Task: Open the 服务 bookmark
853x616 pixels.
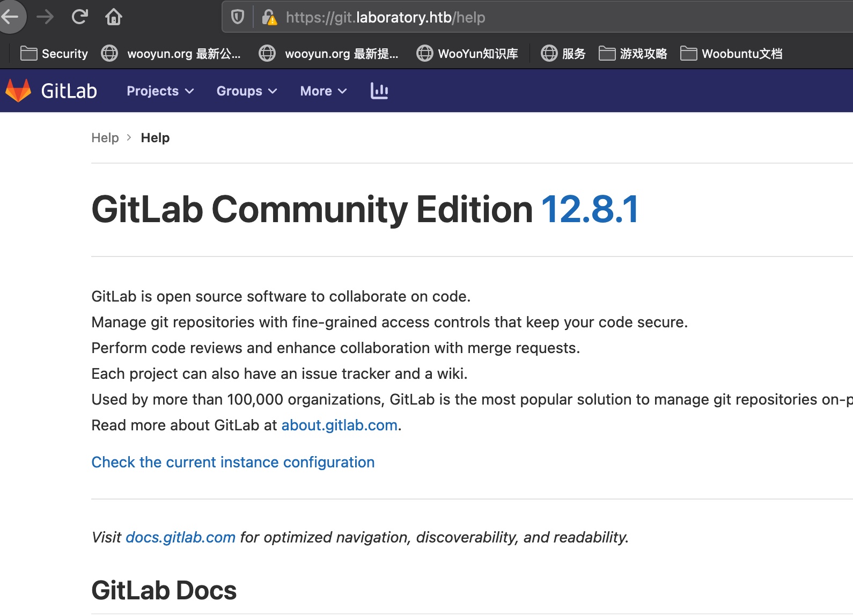Action: (563, 54)
